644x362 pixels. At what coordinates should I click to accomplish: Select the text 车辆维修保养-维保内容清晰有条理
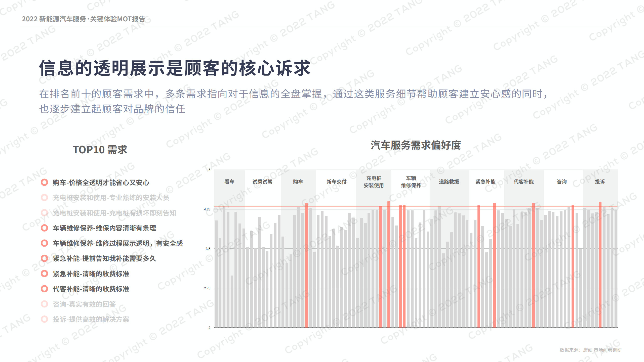click(x=104, y=228)
